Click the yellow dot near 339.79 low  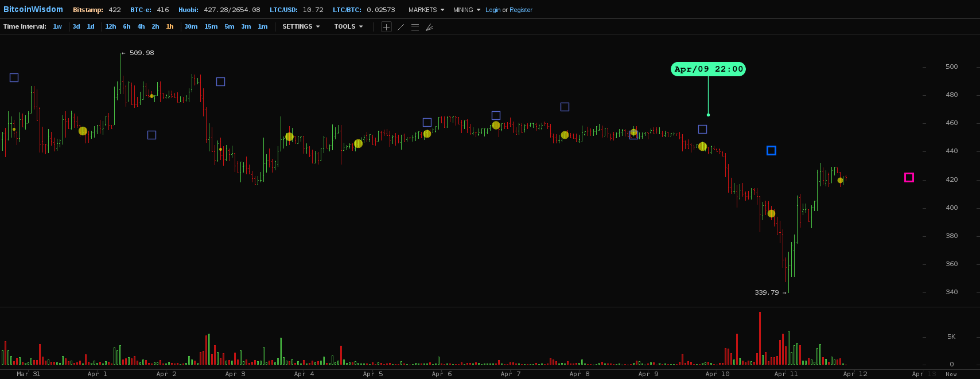[x=771, y=214]
